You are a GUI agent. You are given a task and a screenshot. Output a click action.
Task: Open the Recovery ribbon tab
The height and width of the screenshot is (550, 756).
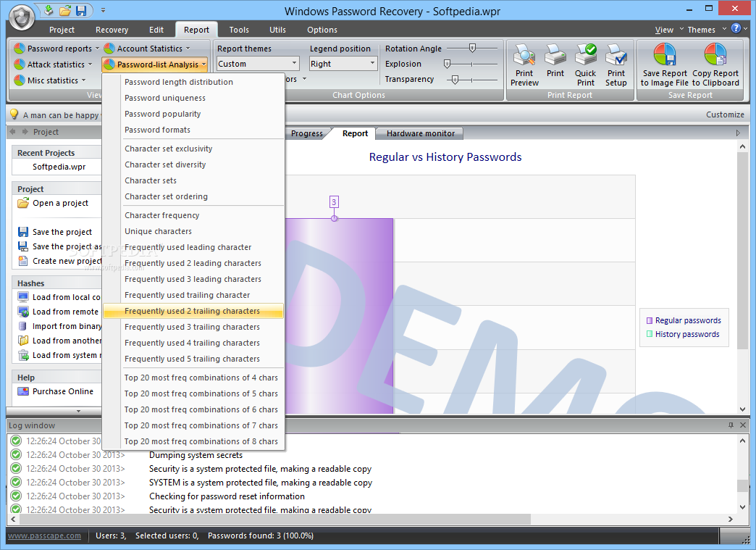(112, 30)
